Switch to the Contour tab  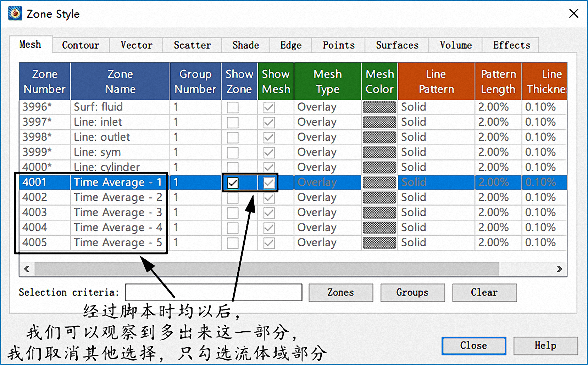81,45
